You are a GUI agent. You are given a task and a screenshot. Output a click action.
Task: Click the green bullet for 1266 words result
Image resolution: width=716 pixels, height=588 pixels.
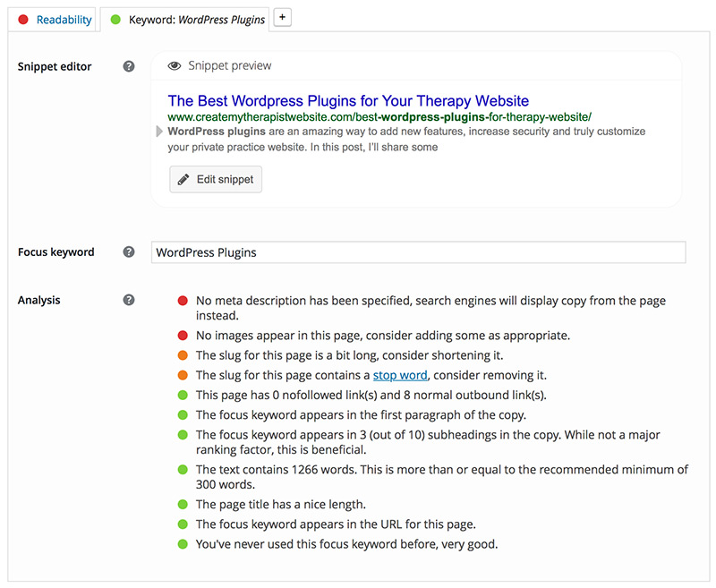click(x=183, y=469)
